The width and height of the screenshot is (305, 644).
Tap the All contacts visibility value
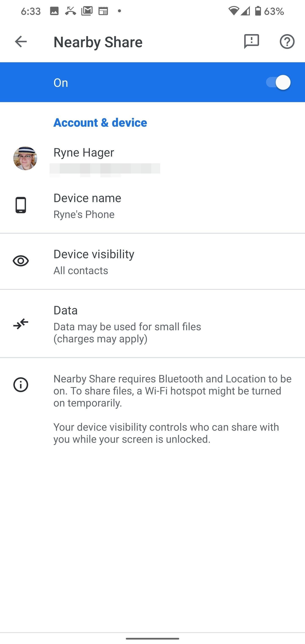click(81, 271)
